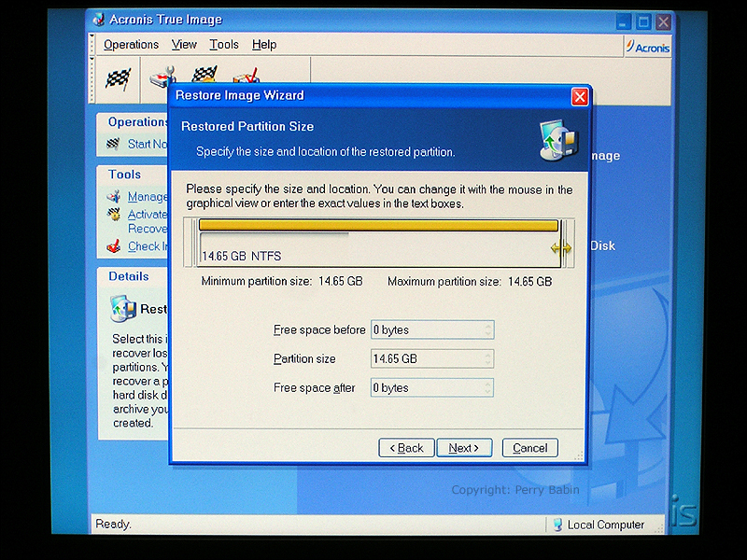Viewport: 747px width, 560px height.
Task: Increase the Free space before value
Action: pyautogui.click(x=487, y=326)
